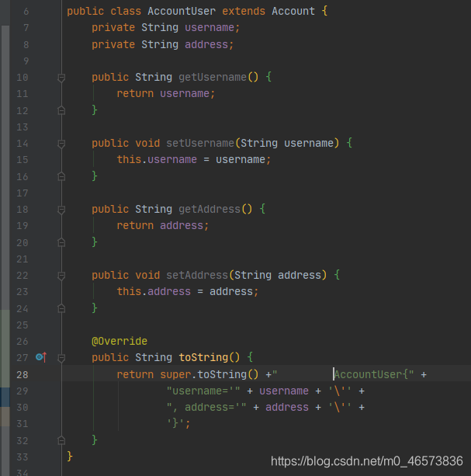The width and height of the screenshot is (471, 476).
Task: Click 'return username;' on line 11
Action: point(166,93)
